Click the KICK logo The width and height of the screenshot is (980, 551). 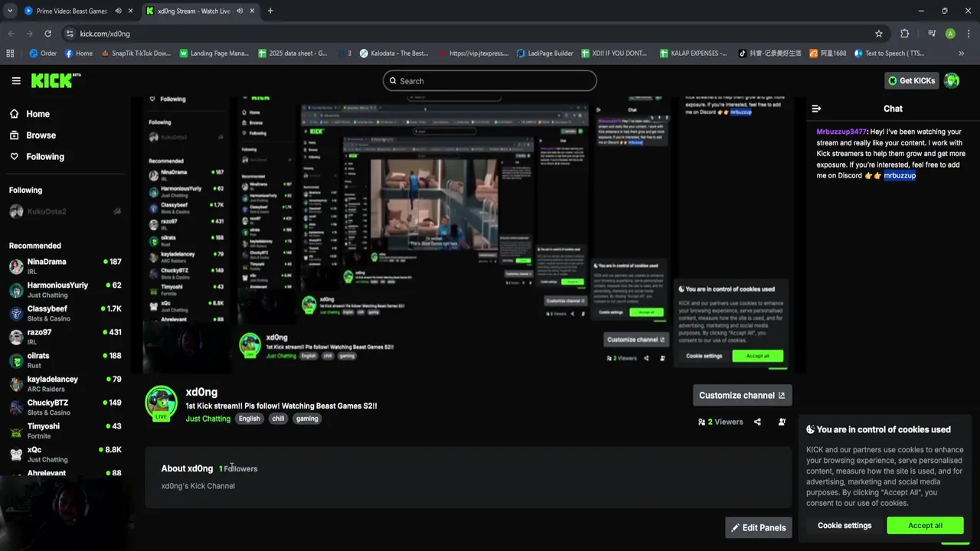[55, 80]
